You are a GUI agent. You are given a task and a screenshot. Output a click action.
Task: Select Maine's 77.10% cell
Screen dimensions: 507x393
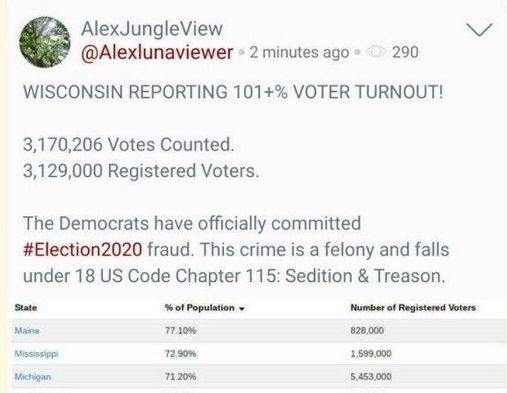(181, 331)
